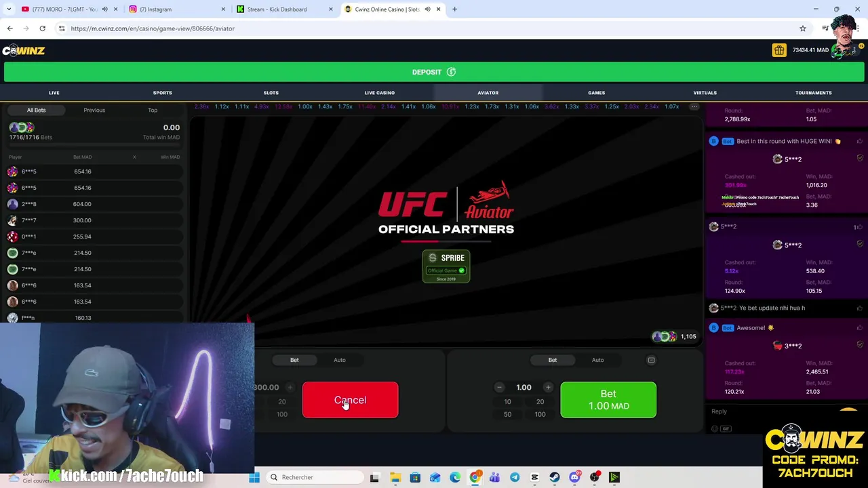Select Bet mode in left bet panel
868x488 pixels.
[294, 360]
